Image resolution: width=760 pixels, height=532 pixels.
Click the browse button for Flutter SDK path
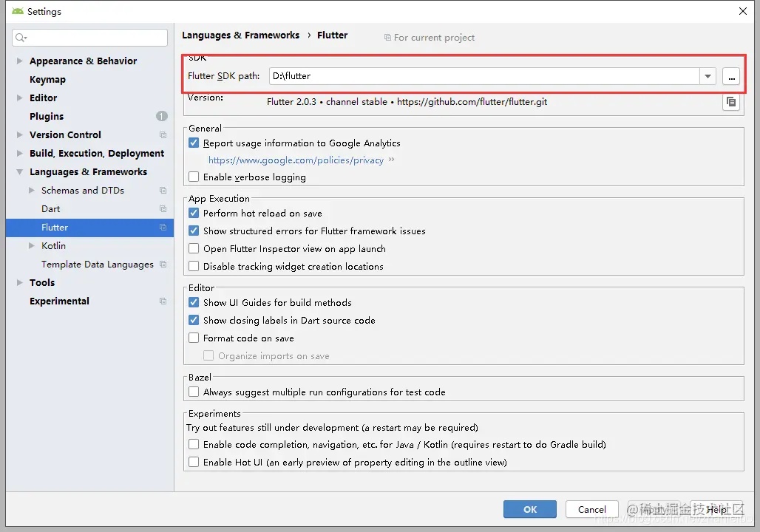point(731,76)
